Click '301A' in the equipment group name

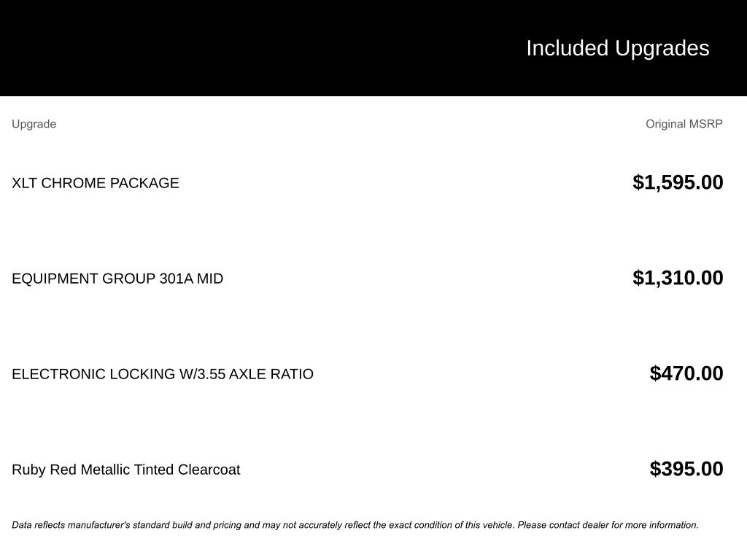click(x=176, y=279)
